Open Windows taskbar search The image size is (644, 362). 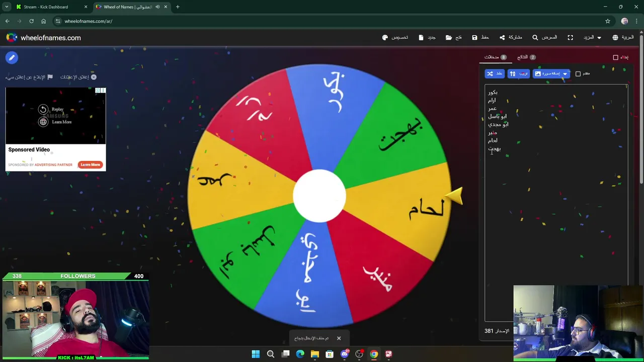[271, 354]
